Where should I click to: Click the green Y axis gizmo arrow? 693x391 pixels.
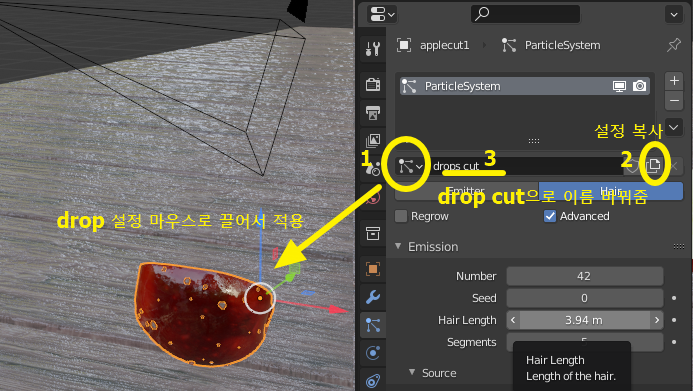pos(289,277)
